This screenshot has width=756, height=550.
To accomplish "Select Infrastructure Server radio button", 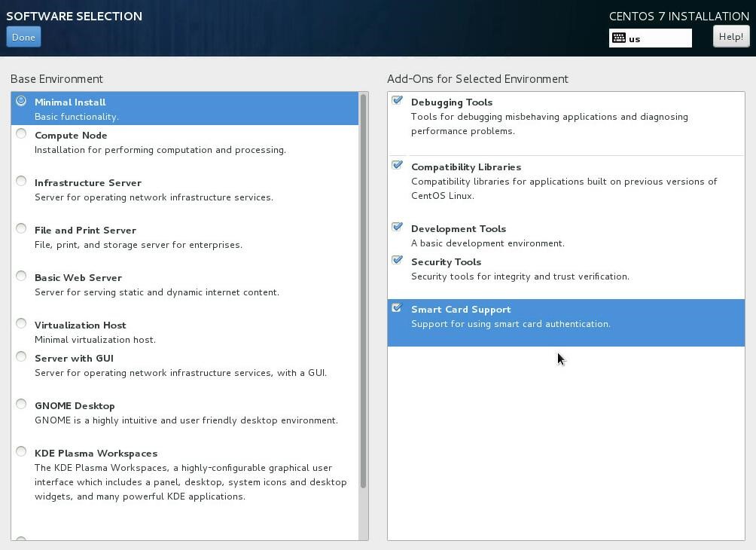I will click(21, 182).
